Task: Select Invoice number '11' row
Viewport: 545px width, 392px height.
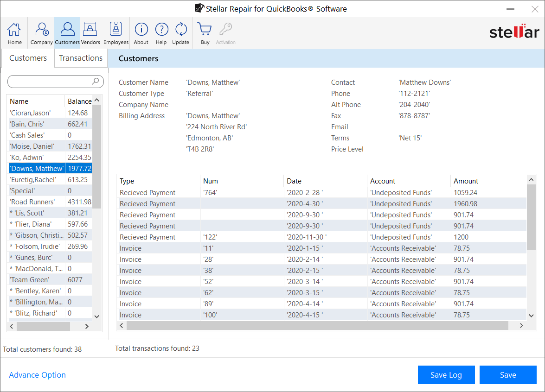Action: (x=321, y=248)
